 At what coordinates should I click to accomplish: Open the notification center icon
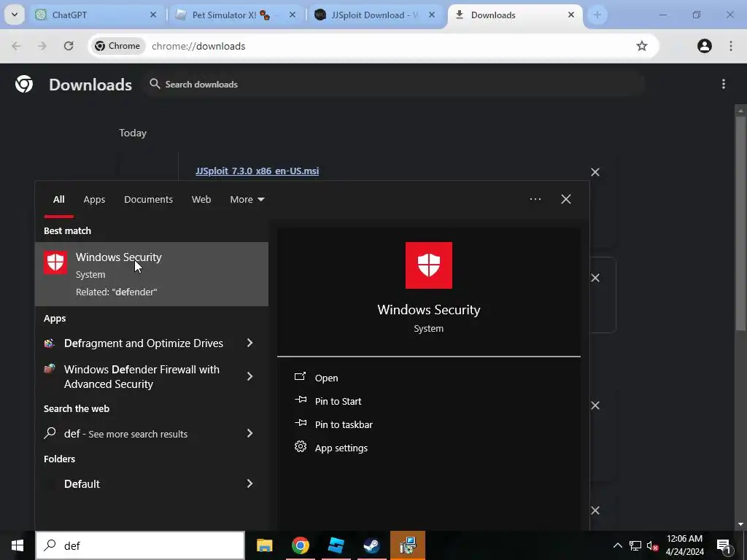[x=724, y=545]
